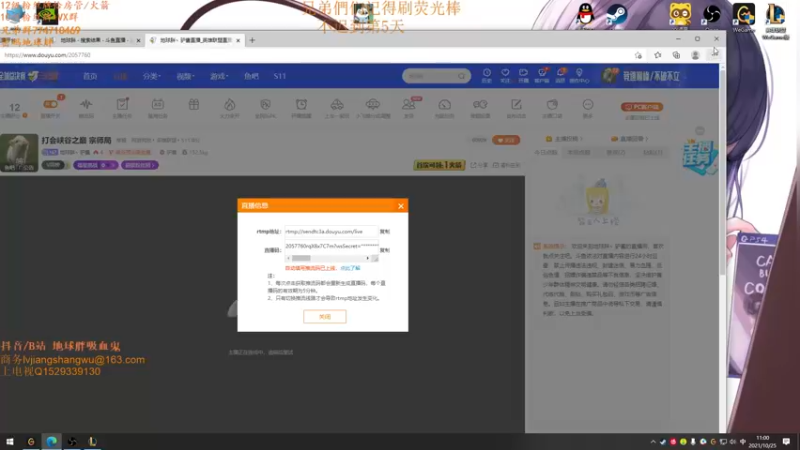
Task: Click the waveform icon in streamer toolbar
Action: 86,105
